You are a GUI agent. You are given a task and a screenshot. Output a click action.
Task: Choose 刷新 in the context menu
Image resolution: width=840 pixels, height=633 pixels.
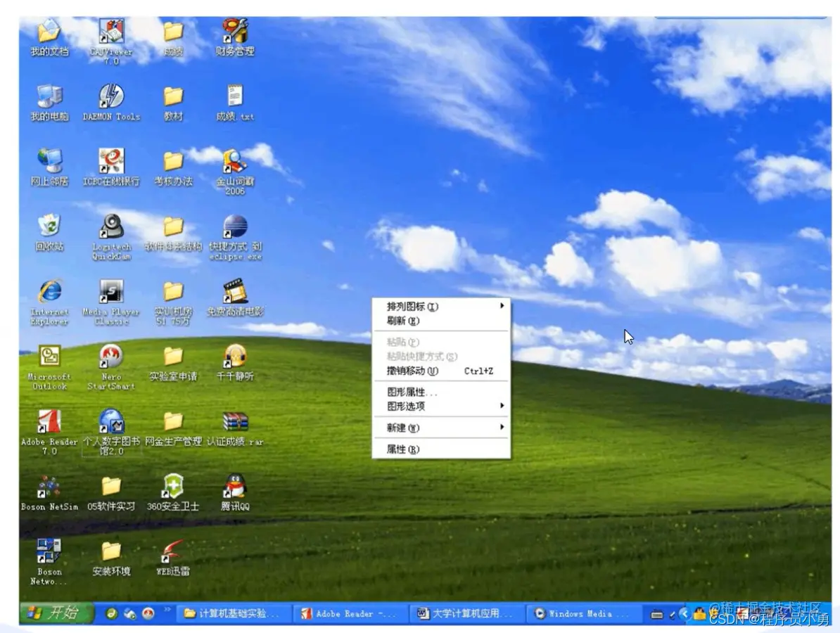point(441,321)
